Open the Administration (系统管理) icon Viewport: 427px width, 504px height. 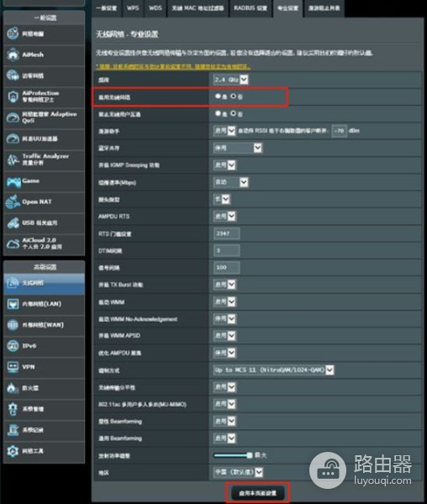coord(13,409)
